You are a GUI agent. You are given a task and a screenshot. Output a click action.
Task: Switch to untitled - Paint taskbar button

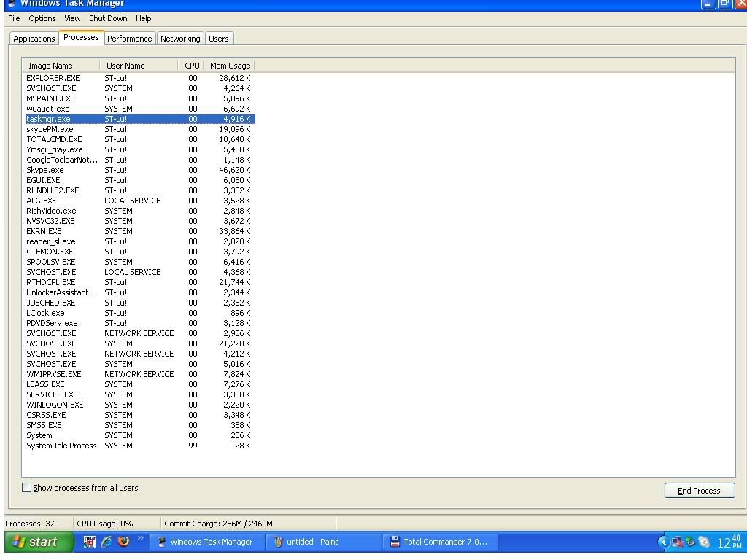[323, 542]
